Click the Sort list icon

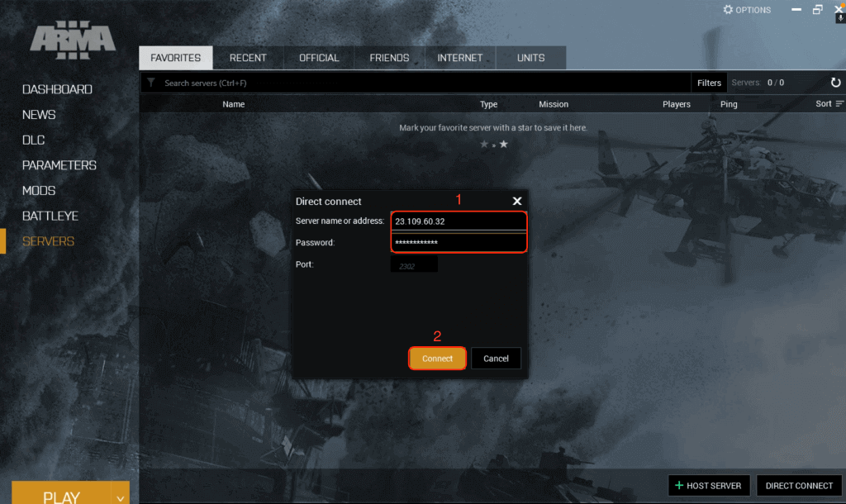tap(839, 104)
